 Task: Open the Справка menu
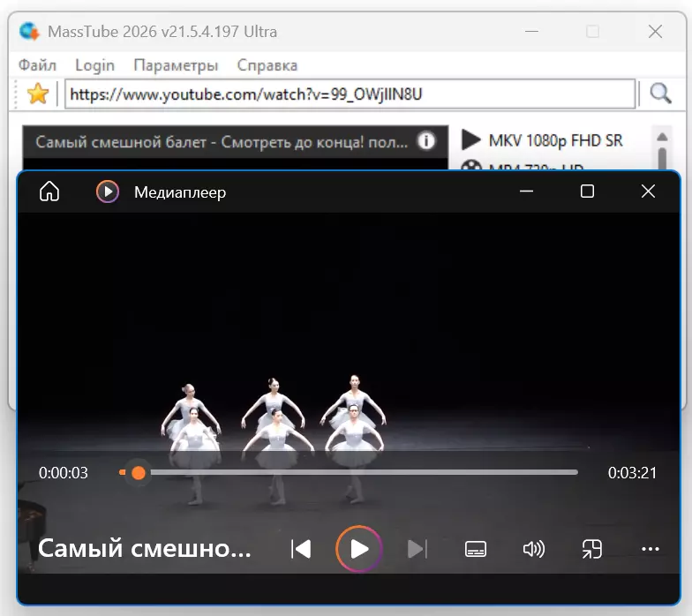pyautogui.click(x=267, y=65)
